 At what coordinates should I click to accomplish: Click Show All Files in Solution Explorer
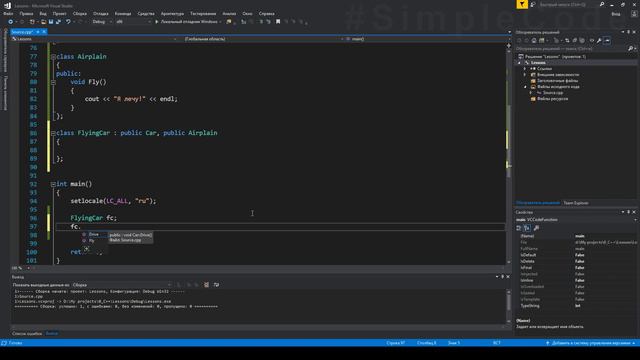coord(582,40)
